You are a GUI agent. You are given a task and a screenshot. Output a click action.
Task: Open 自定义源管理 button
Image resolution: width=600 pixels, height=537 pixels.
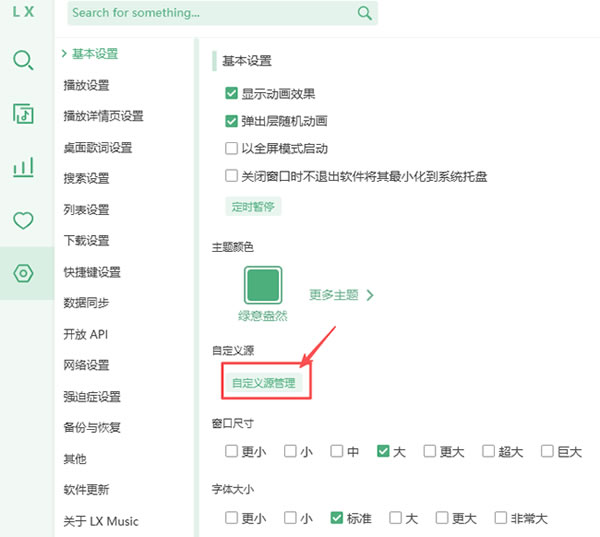[264, 383]
